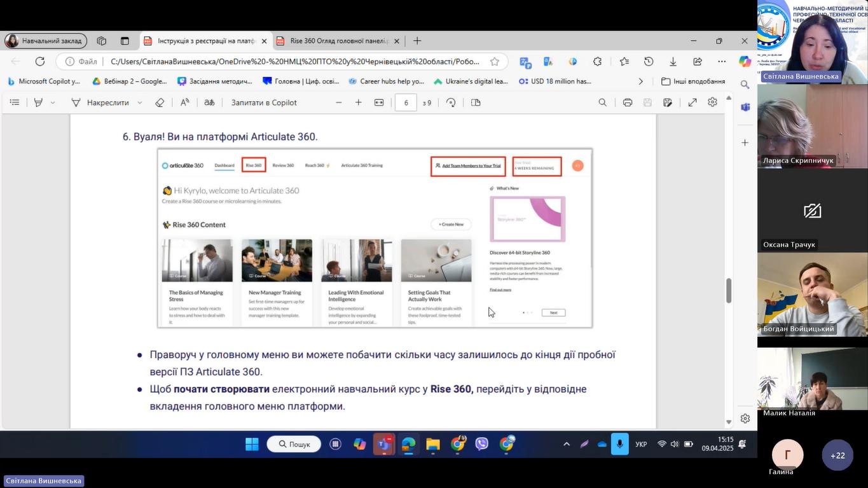Viewport: 868px width, 488px height.
Task: Expand the Накреслити draw options arrow
Action: click(140, 102)
